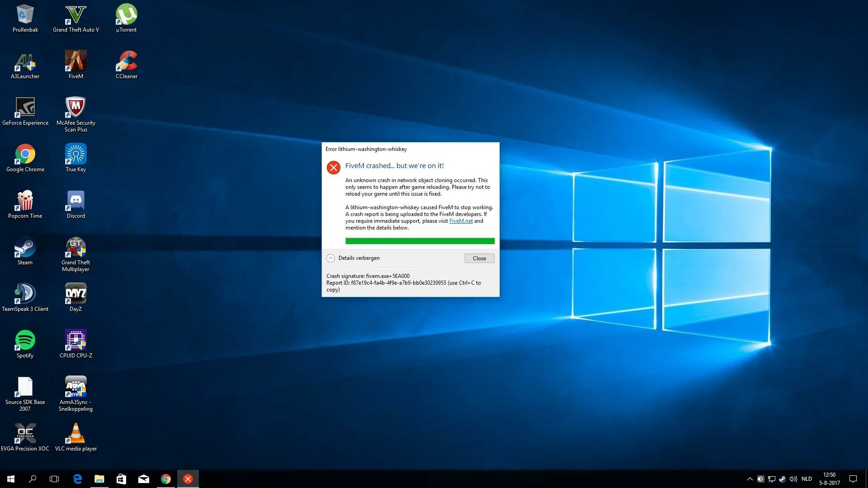Select the Google Chrome desktop icon
This screenshot has height=488, width=868.
point(25,159)
